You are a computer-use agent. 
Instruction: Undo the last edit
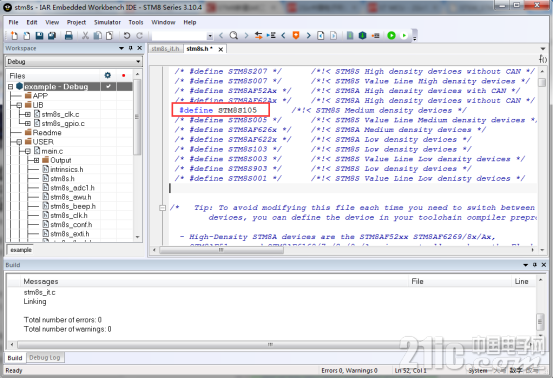(127, 36)
